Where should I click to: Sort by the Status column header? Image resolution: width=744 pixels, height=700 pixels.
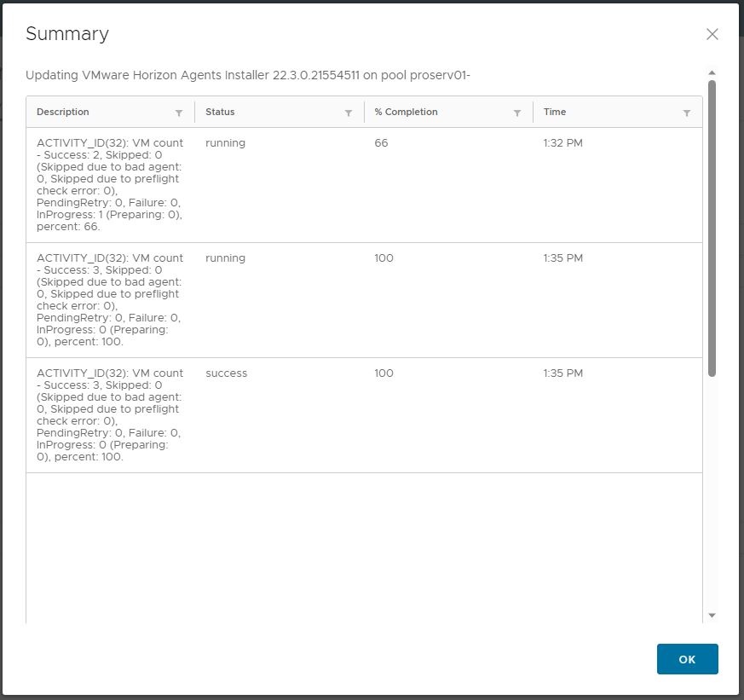220,112
